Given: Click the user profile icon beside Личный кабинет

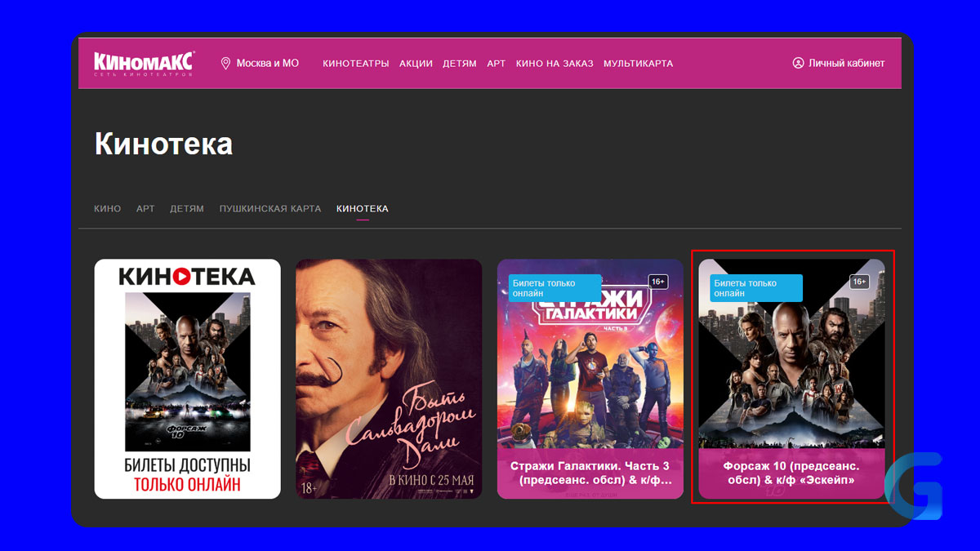Looking at the screenshot, I should click(798, 63).
